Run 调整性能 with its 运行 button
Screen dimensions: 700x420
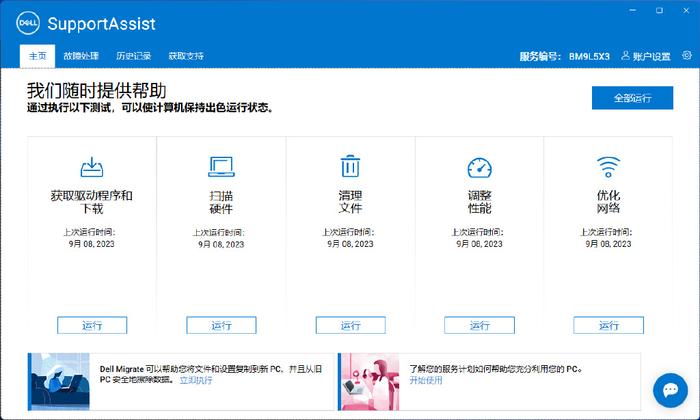click(479, 325)
